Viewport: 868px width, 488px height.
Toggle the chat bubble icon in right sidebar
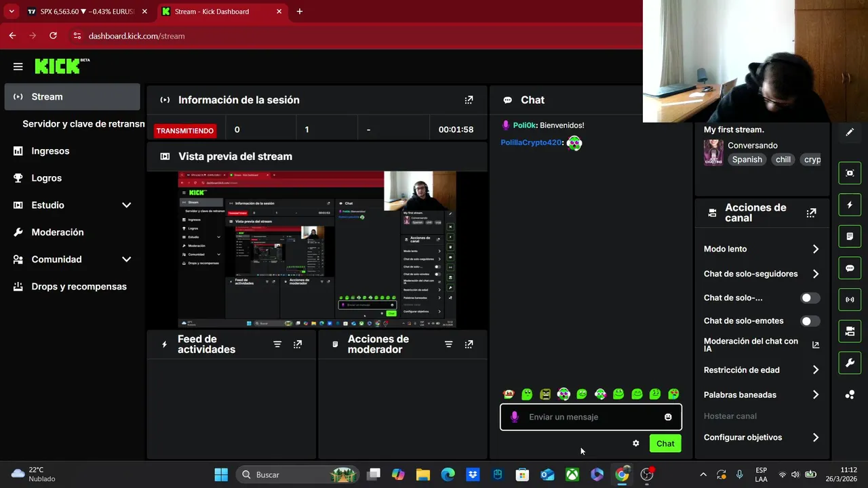pos(850,268)
